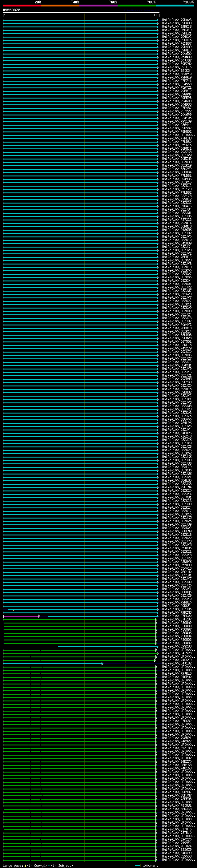Click the orange ~40% identity legend bar
The width and height of the screenshot is (197, 868).
tap(60, 6)
